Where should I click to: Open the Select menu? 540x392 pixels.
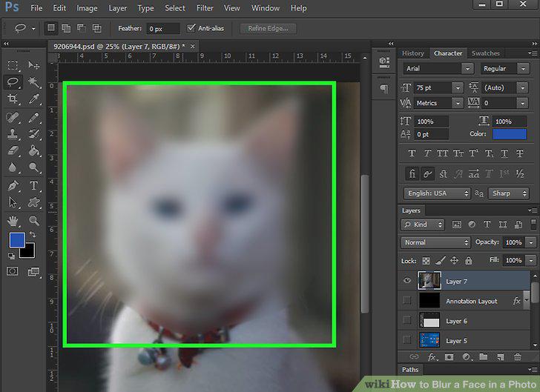point(175,8)
